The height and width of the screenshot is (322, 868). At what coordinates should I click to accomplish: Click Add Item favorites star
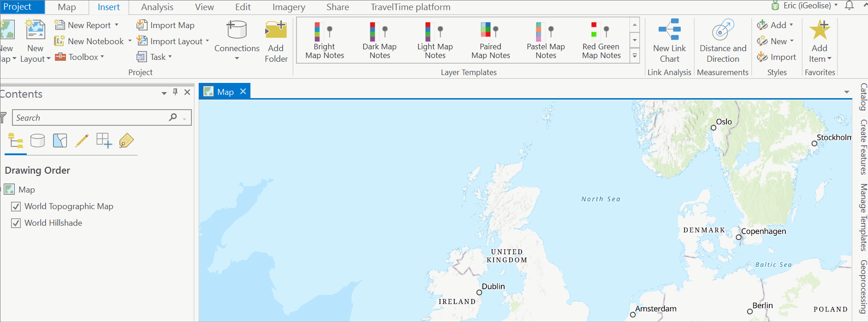[820, 30]
